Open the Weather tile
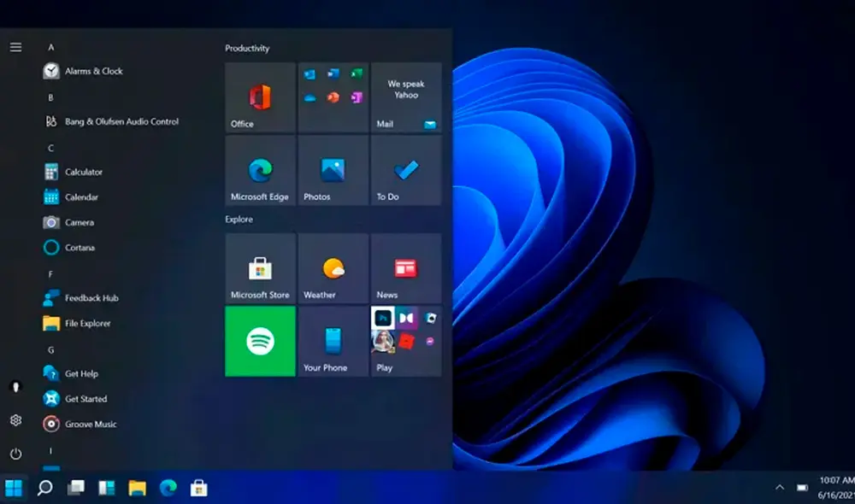855x504 pixels. click(x=333, y=267)
